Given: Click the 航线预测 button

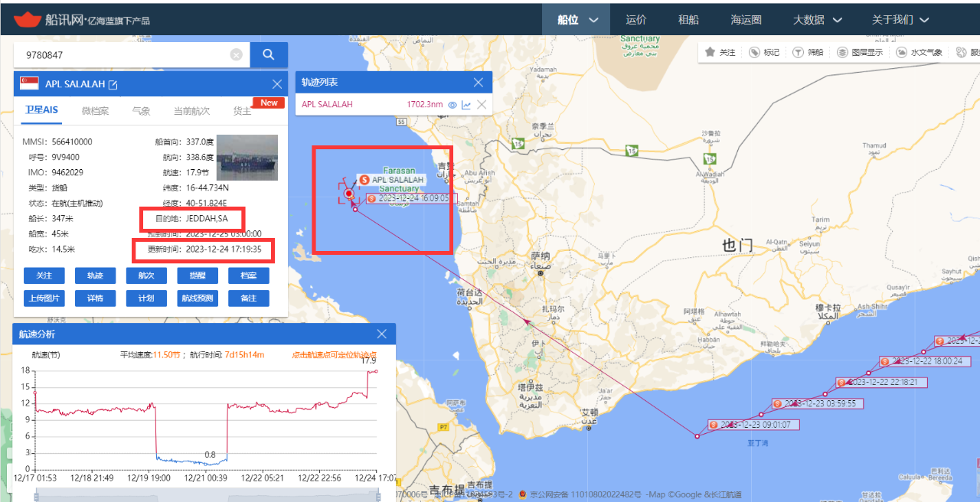Looking at the screenshot, I should (197, 298).
